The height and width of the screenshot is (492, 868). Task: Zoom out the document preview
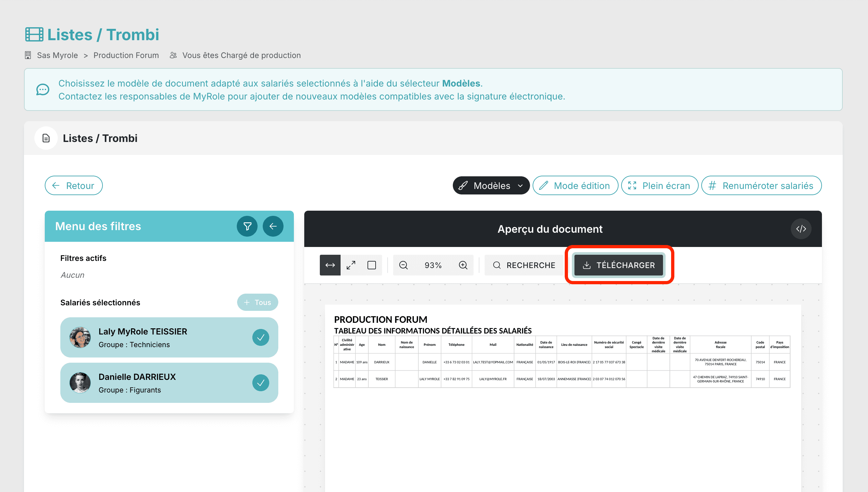404,265
